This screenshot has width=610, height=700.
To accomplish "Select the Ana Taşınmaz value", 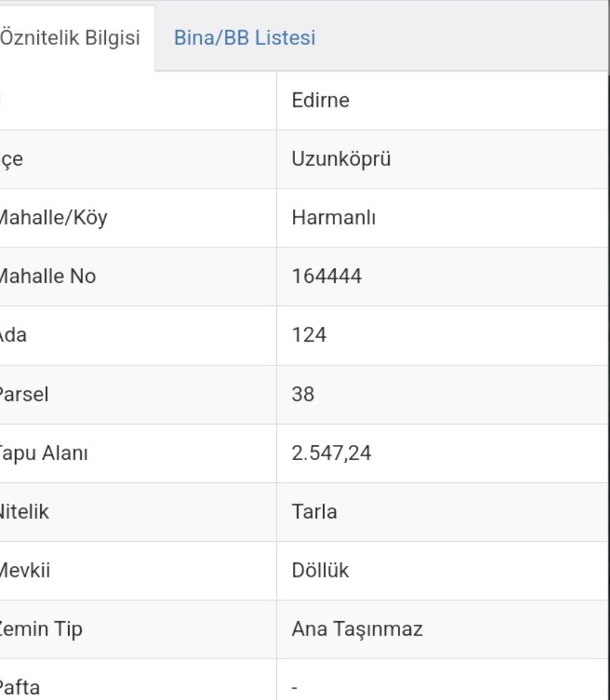I will pyautogui.click(x=357, y=629).
